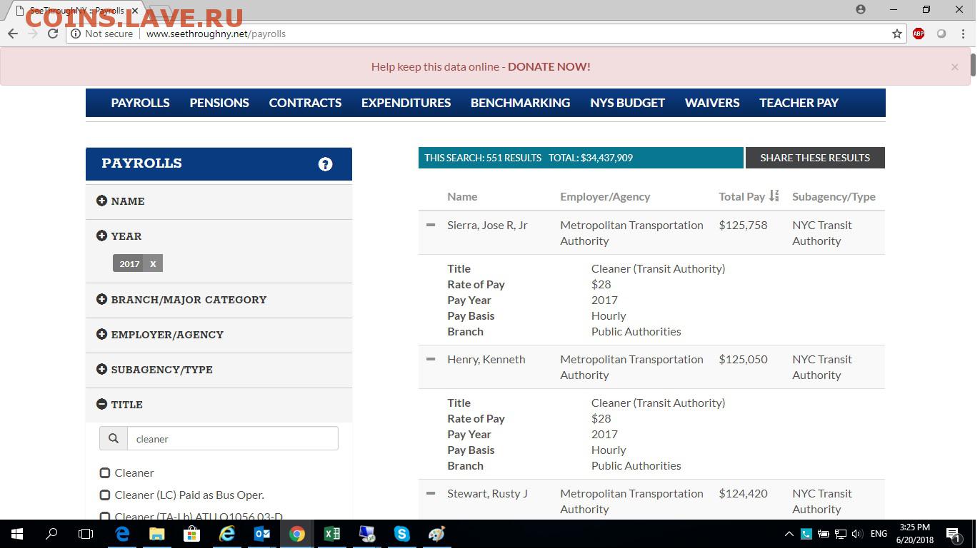
Task: Sort by Name column header
Action: point(462,196)
